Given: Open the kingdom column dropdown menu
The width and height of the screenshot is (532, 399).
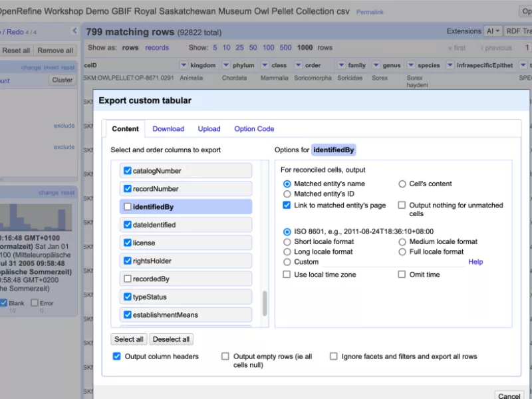Looking at the screenshot, I should 184,65.
